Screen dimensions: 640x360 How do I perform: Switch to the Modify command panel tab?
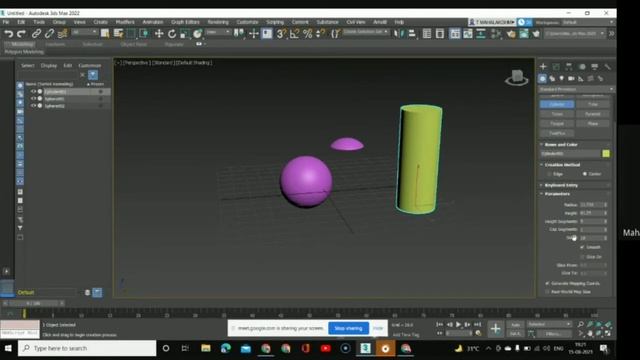556,67
